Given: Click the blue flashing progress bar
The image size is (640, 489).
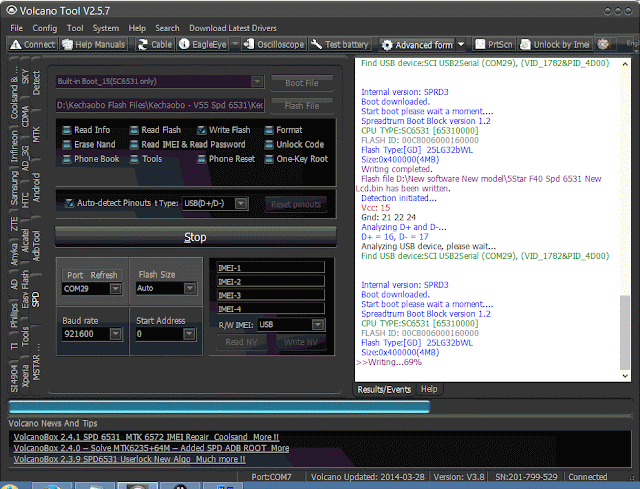Looking at the screenshot, I should [219, 407].
